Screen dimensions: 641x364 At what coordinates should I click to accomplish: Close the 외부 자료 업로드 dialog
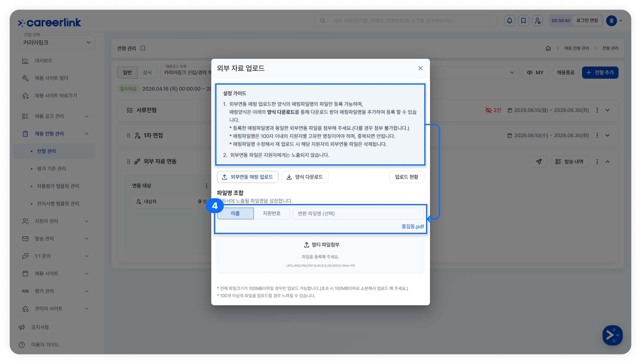[x=420, y=68]
